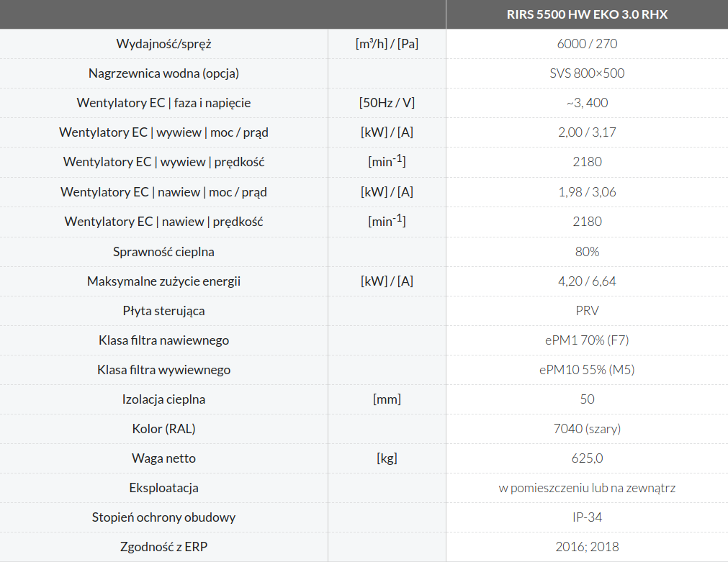Select the Nagrzewnica wodna (opcja) label
Image resolution: width=728 pixels, height=562 pixels.
point(163,73)
